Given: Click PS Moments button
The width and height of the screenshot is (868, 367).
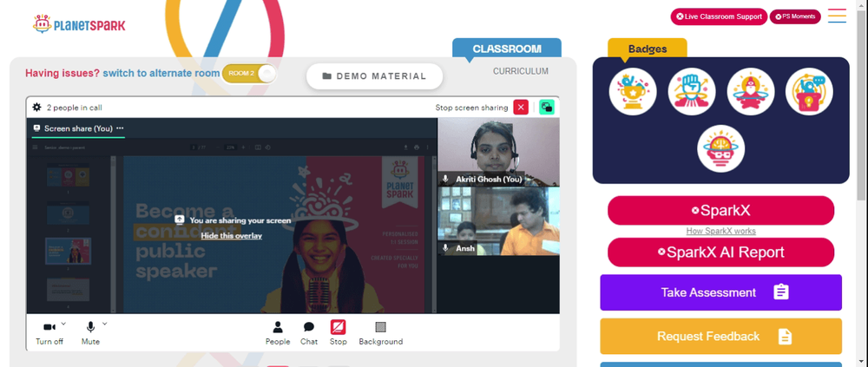Looking at the screenshot, I should point(795,16).
